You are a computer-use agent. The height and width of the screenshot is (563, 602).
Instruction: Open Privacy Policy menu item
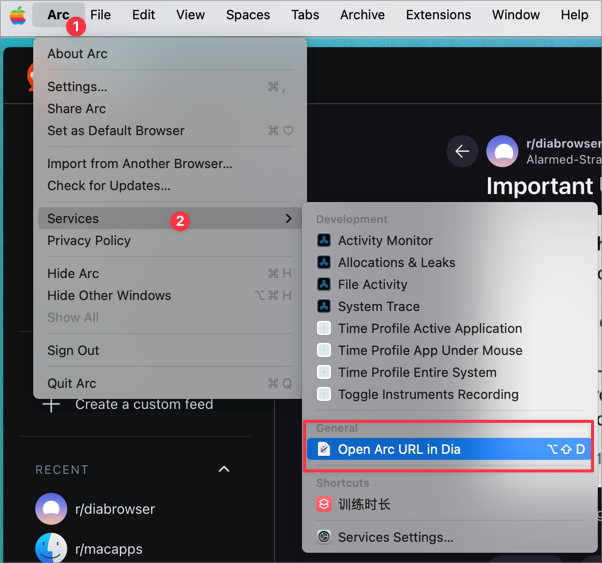coord(170,240)
